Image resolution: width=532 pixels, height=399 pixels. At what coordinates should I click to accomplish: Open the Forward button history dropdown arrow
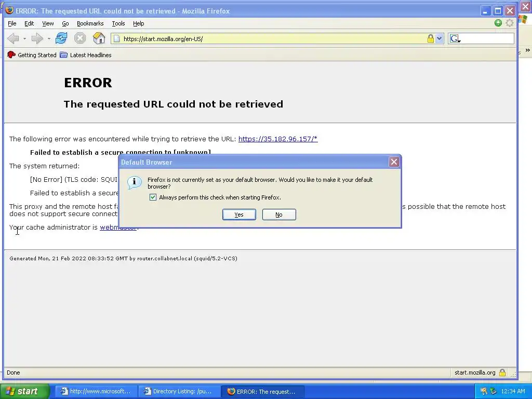pyautogui.click(x=49, y=38)
